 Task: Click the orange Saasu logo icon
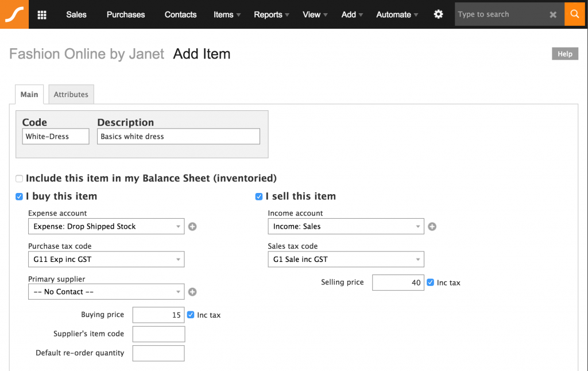pyautogui.click(x=14, y=14)
